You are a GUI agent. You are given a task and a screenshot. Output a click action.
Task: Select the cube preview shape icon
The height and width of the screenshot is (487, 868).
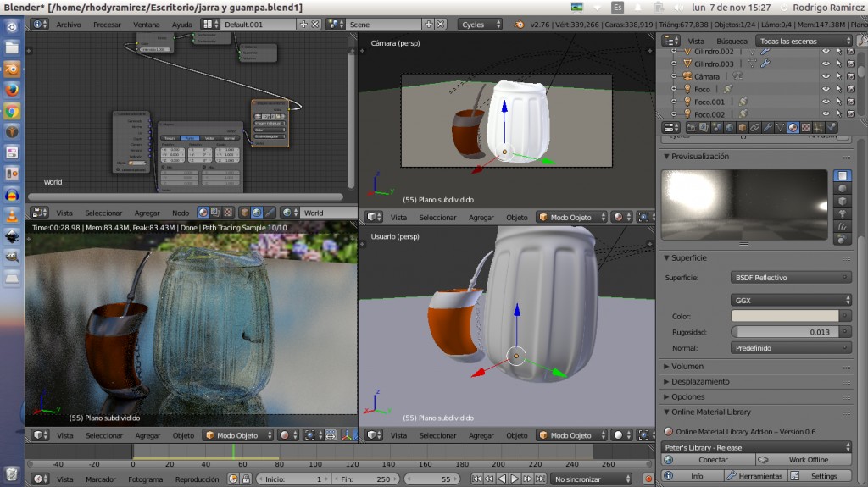point(843,201)
